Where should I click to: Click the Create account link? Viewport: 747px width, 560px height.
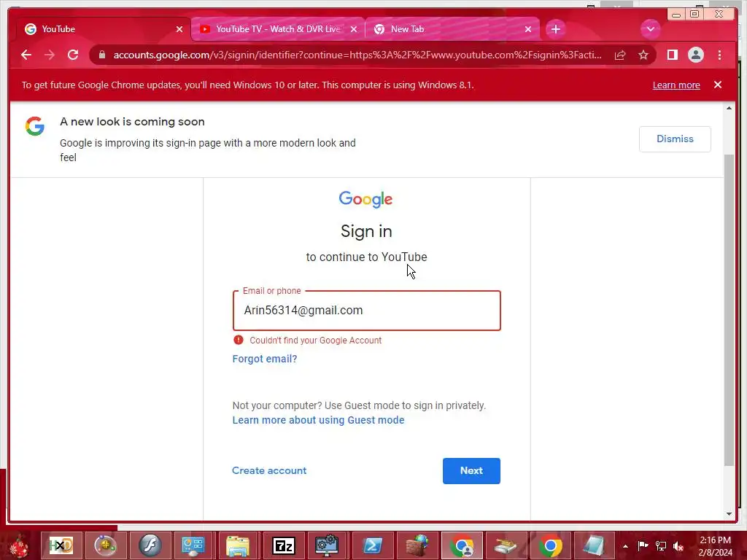click(x=269, y=470)
